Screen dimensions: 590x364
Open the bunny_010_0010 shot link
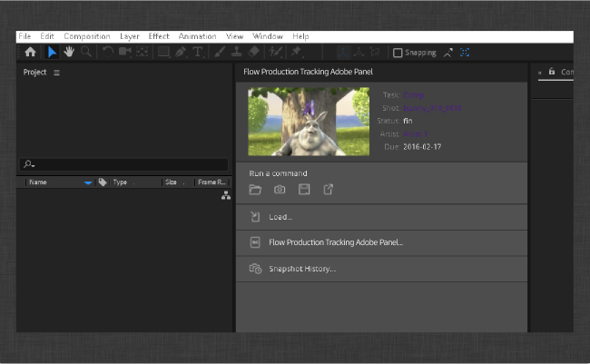tap(432, 108)
